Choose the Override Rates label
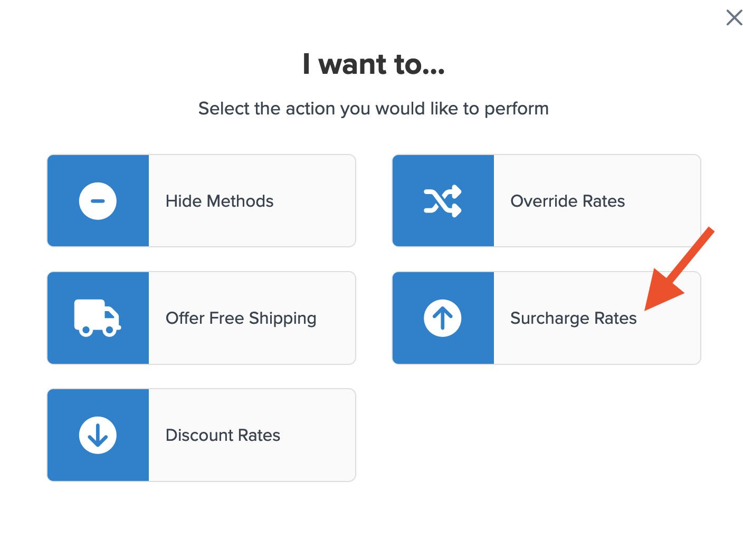Image resolution: width=743 pixels, height=560 pixels. tap(567, 201)
